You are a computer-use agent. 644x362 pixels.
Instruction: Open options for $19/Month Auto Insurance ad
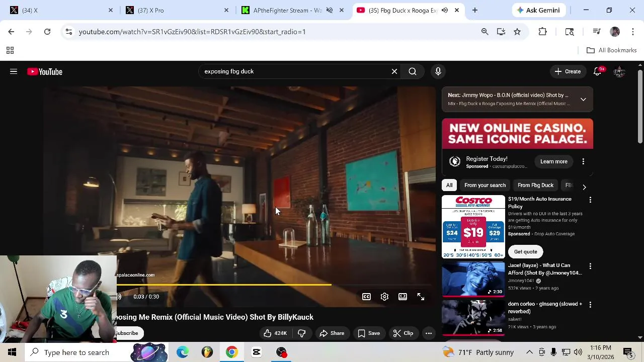click(590, 200)
